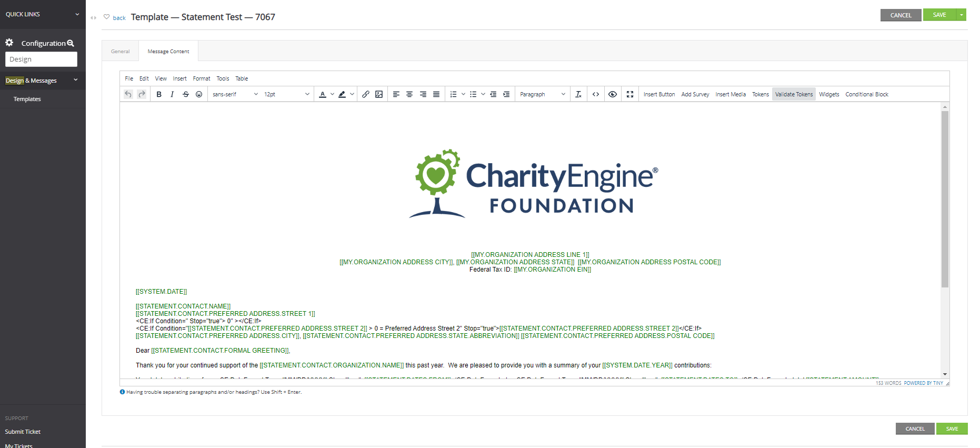Switch to the General tab
Image resolution: width=980 pixels, height=448 pixels.
coord(121,51)
